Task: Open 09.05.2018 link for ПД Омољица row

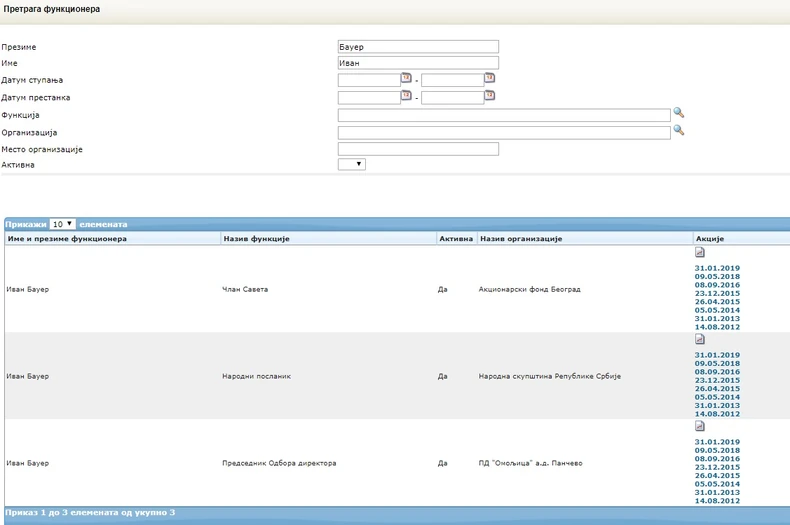Action: point(717,451)
